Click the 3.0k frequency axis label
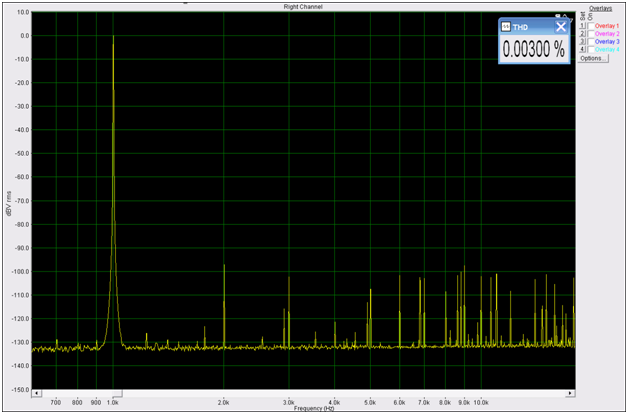The width and height of the screenshot is (628, 414). coord(288,402)
